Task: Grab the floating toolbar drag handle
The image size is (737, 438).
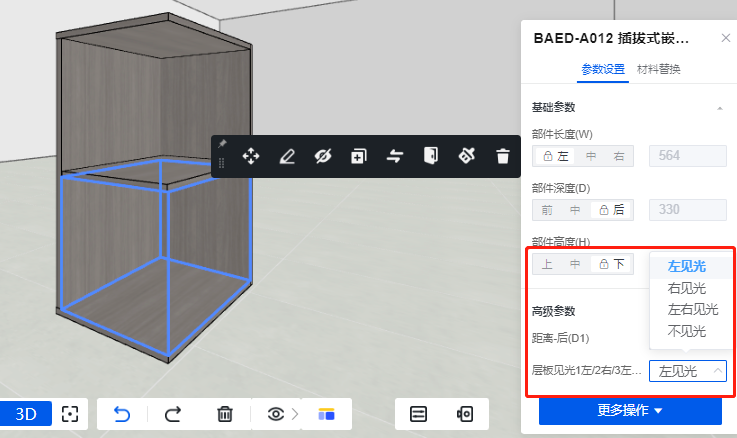Action: tap(221, 163)
